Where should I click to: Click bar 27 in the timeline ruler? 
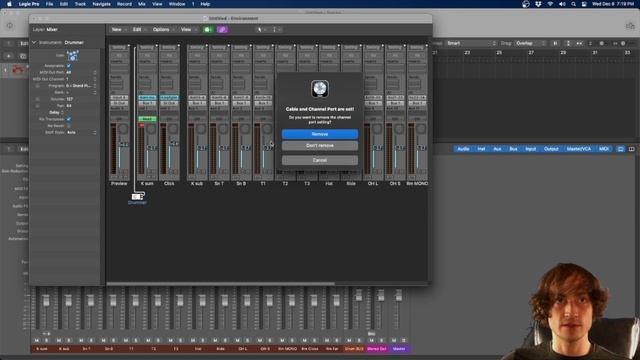coord(531,53)
